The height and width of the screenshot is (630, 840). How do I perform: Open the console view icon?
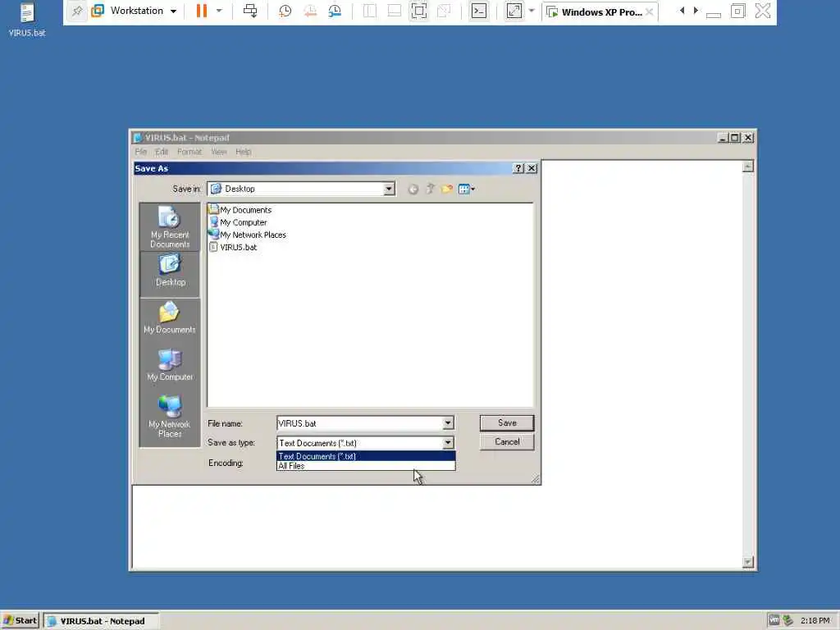click(x=479, y=11)
